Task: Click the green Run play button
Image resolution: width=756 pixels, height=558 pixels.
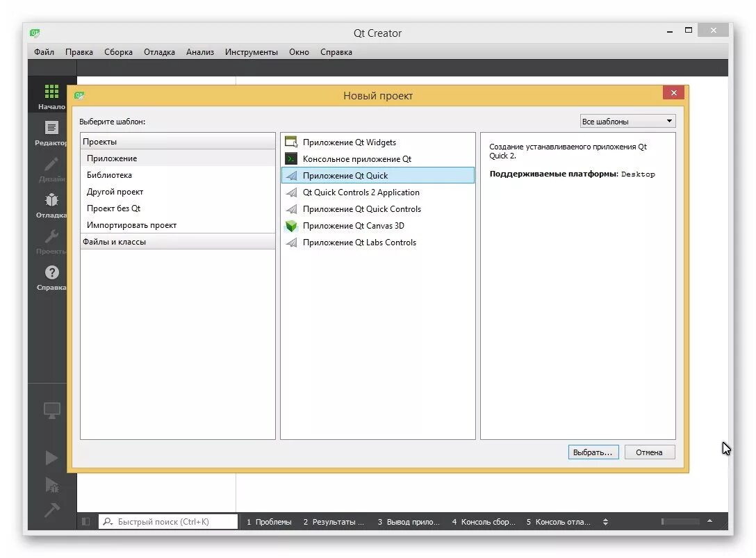Action: click(x=51, y=458)
